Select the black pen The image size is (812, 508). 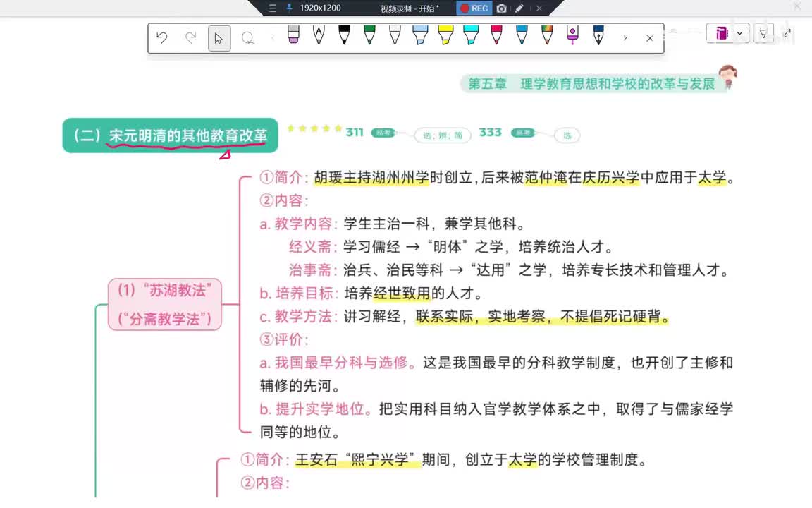(x=344, y=35)
